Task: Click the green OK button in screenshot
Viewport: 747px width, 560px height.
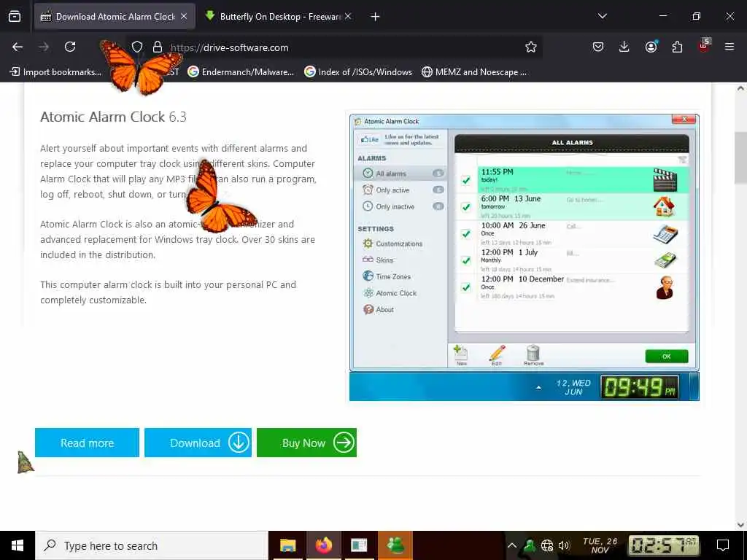Action: [667, 356]
